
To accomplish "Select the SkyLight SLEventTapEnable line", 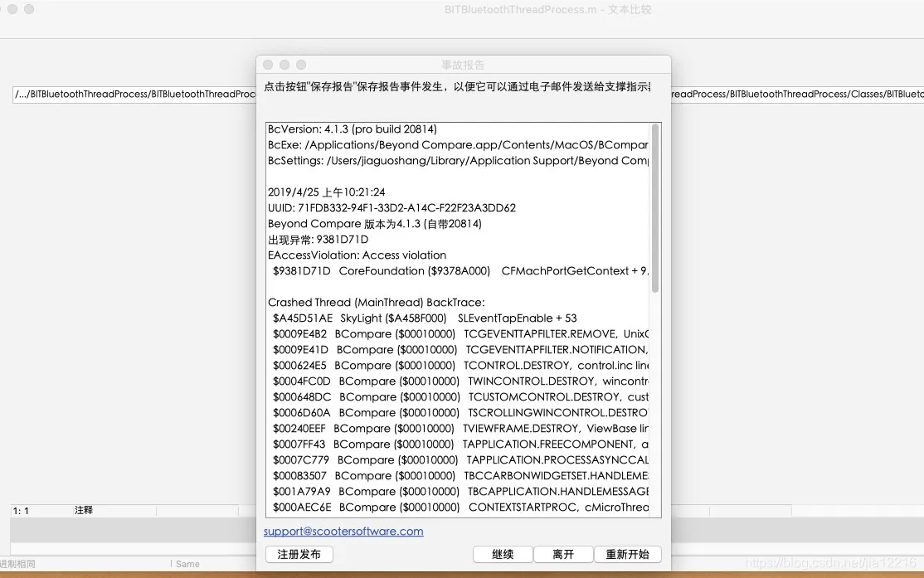I will [x=425, y=318].
